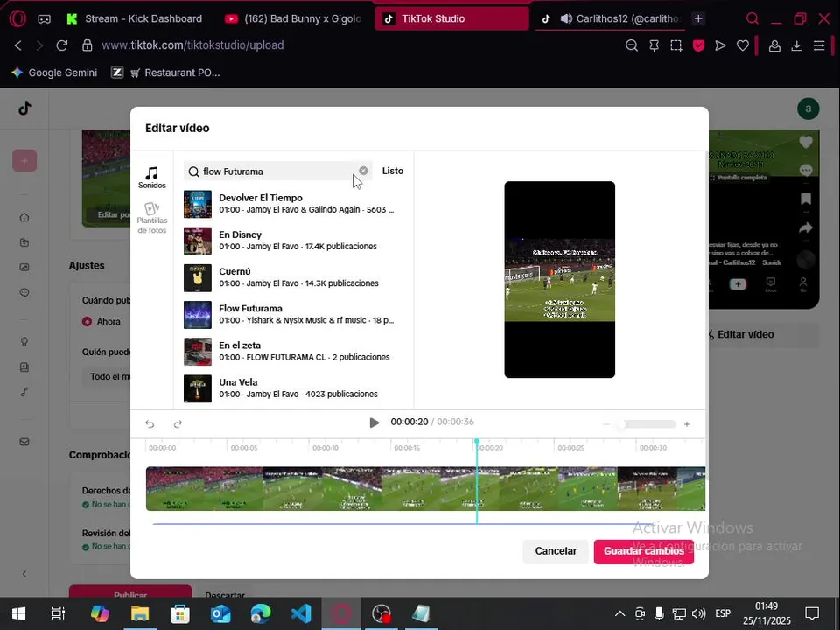This screenshot has width=840, height=630.
Task: Add page to bookmarks heart icon
Action: (743, 45)
